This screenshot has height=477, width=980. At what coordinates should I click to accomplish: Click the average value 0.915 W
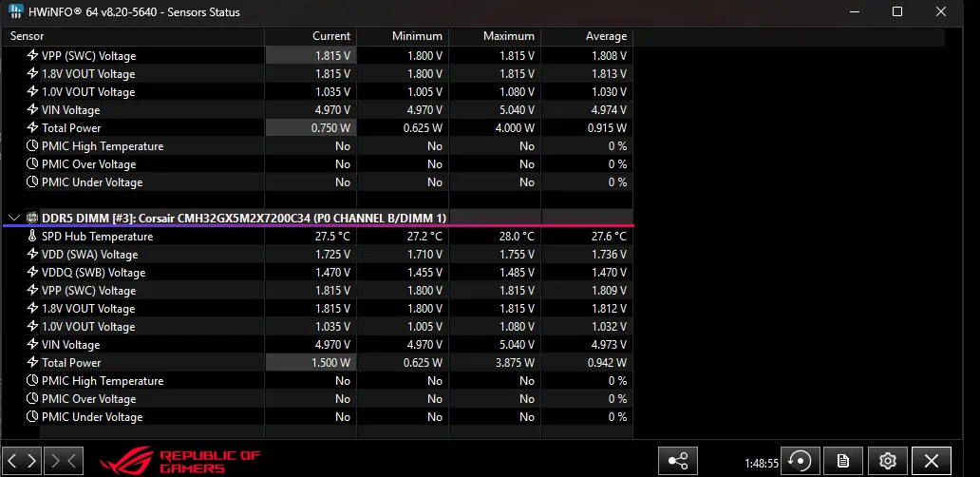(x=607, y=128)
